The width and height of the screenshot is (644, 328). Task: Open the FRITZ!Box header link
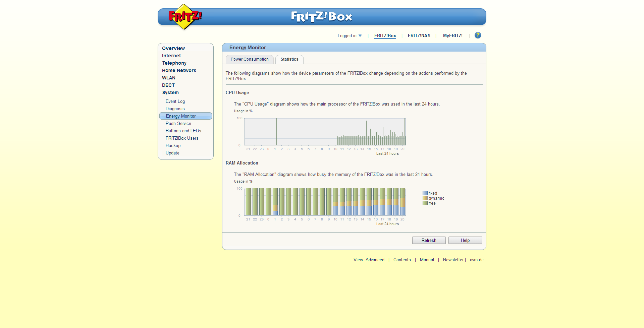pos(385,36)
